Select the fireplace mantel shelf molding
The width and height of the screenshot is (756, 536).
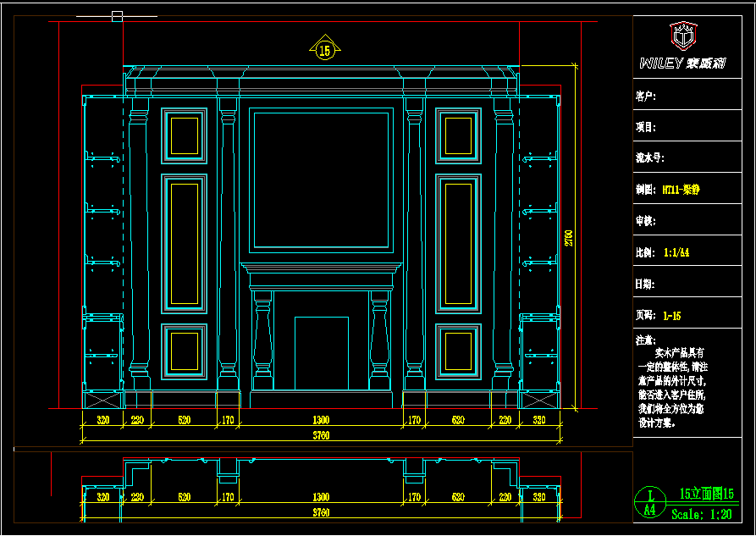pyautogui.click(x=321, y=268)
